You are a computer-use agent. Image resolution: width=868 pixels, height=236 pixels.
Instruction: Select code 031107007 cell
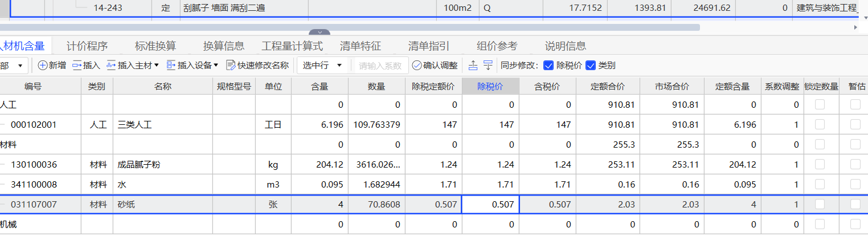coord(40,204)
